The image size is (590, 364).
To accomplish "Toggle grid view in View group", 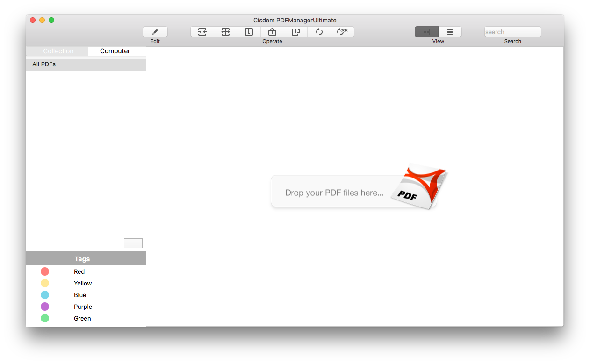I will click(426, 31).
